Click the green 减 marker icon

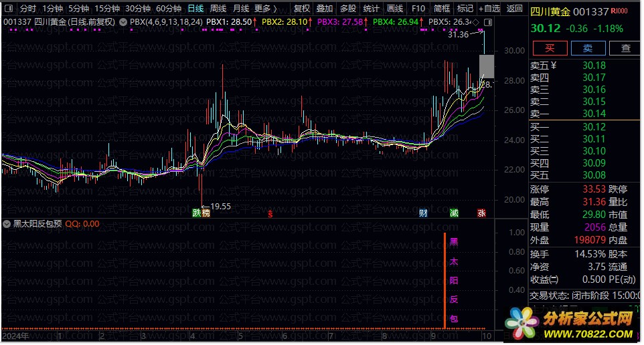click(x=455, y=213)
